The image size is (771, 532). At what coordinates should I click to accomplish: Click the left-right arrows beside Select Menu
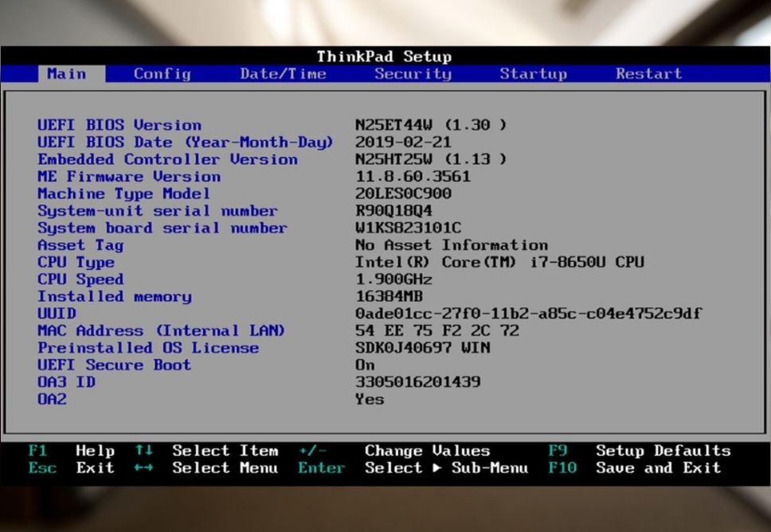point(143,468)
